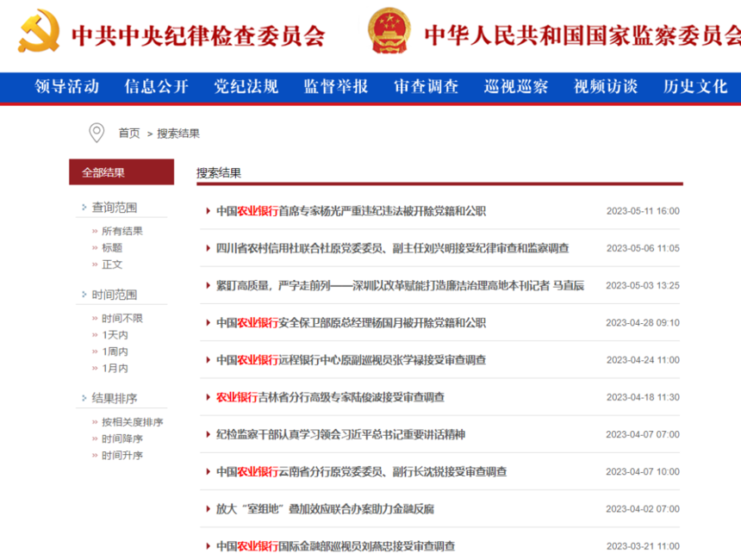Navigate to 巡视巡察 section
This screenshot has height=560, width=741.
click(x=516, y=86)
